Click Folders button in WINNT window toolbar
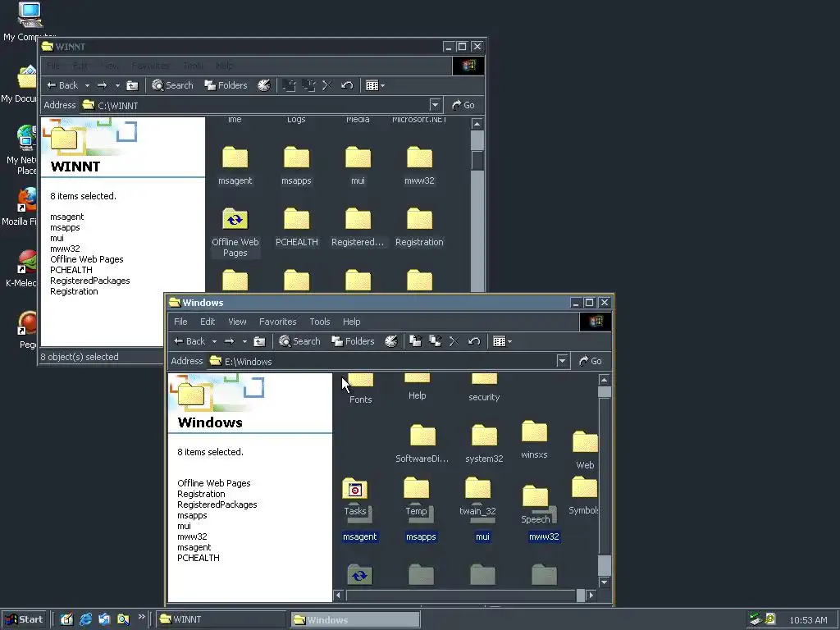The image size is (840, 630). point(226,85)
